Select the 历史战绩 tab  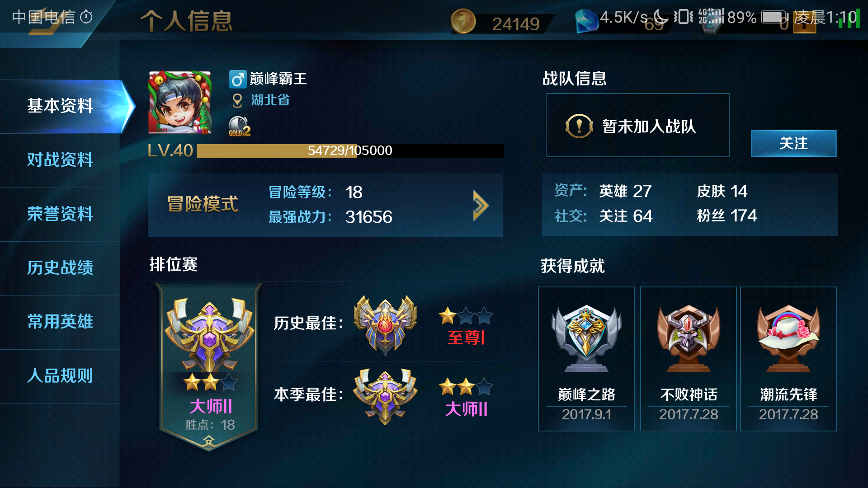tap(60, 267)
